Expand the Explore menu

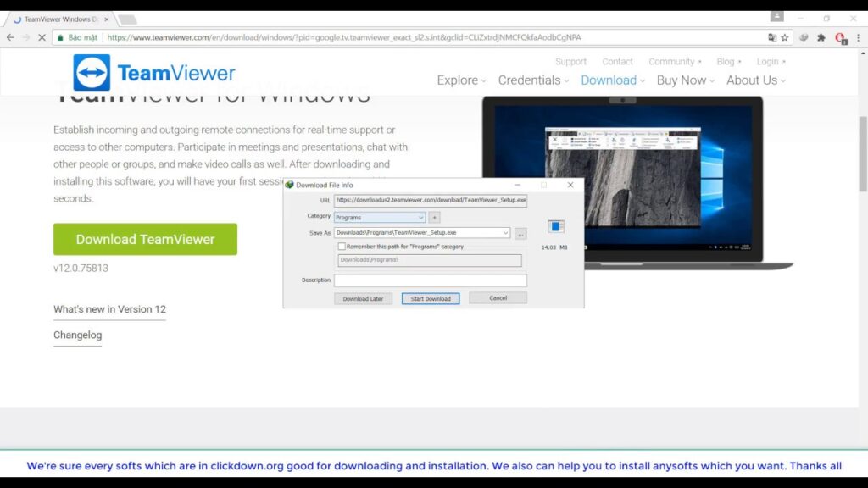(461, 80)
